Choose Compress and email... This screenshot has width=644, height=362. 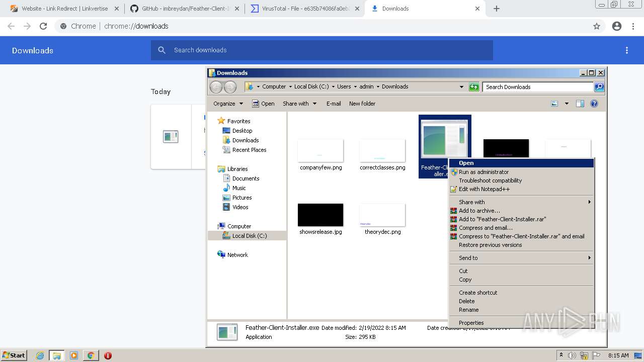click(x=521, y=228)
